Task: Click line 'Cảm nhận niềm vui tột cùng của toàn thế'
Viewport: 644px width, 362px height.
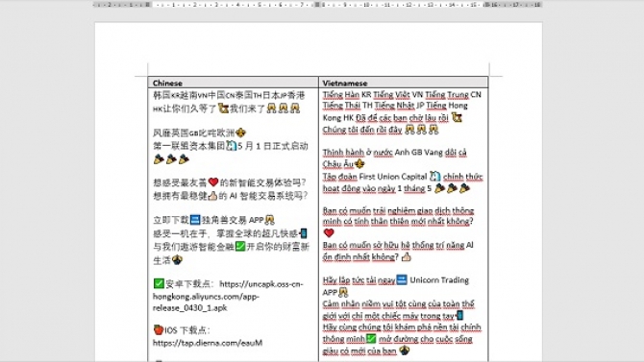Action: pyautogui.click(x=398, y=304)
